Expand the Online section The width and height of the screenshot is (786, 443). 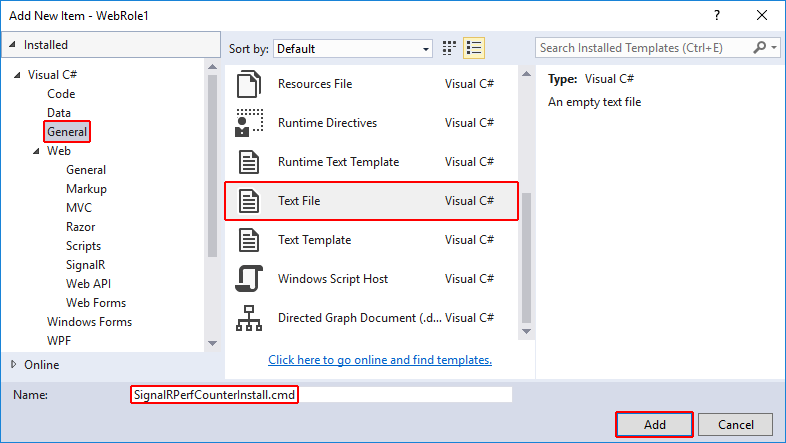tap(13, 365)
